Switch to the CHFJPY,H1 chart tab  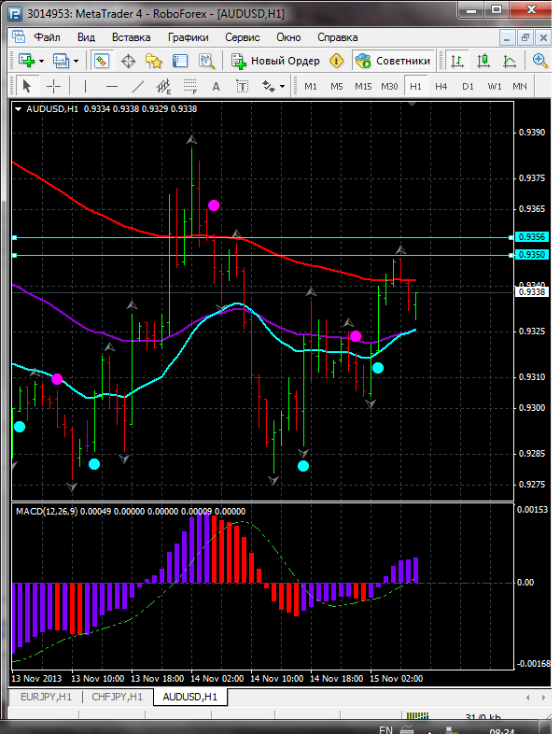117,697
